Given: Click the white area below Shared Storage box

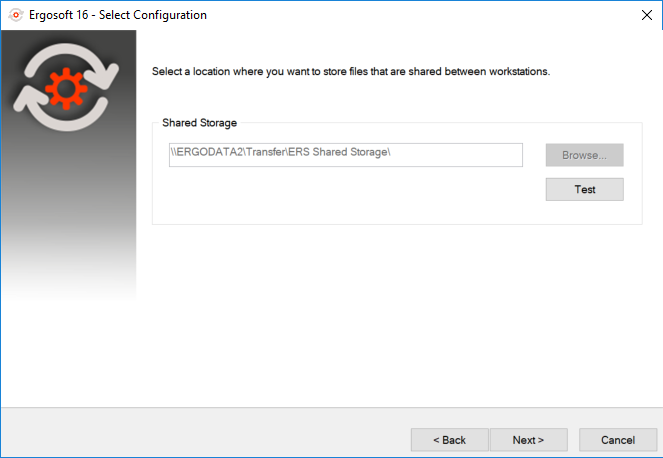Looking at the screenshot, I should (397, 313).
